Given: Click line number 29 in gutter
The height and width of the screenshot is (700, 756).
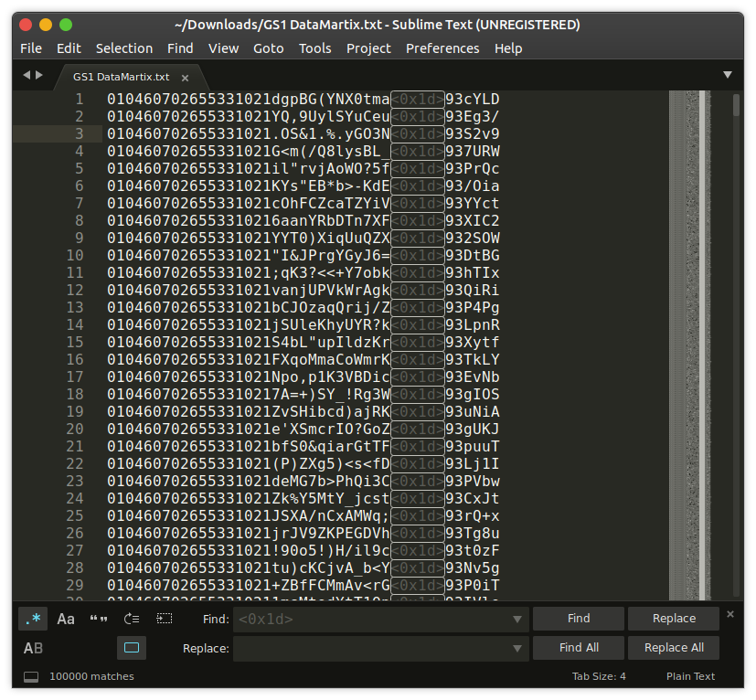Looking at the screenshot, I should (x=75, y=585).
